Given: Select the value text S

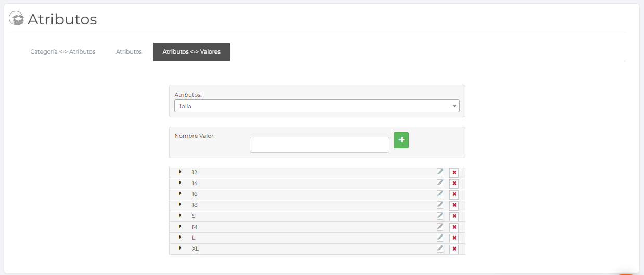Looking at the screenshot, I should 194,216.
